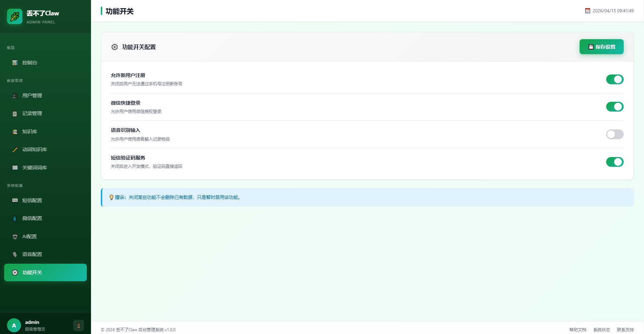Click the 知识库 books icon
The height and width of the screenshot is (334, 644).
tap(15, 132)
